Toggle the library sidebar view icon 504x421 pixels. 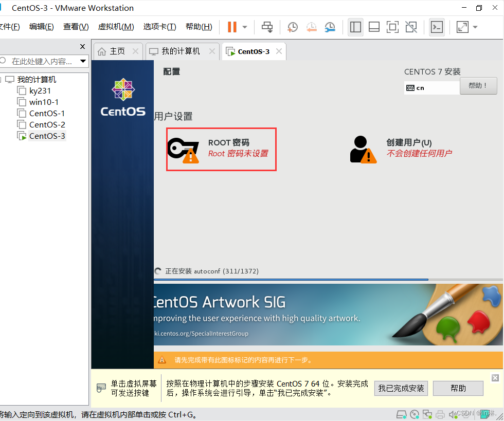point(355,27)
